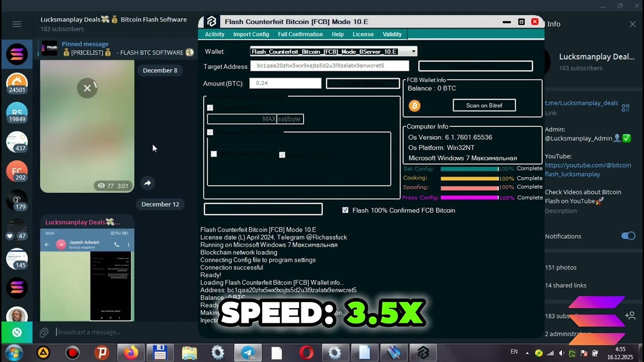Click the Bitcoin coin icon in FCB Wallet Info

tap(415, 106)
